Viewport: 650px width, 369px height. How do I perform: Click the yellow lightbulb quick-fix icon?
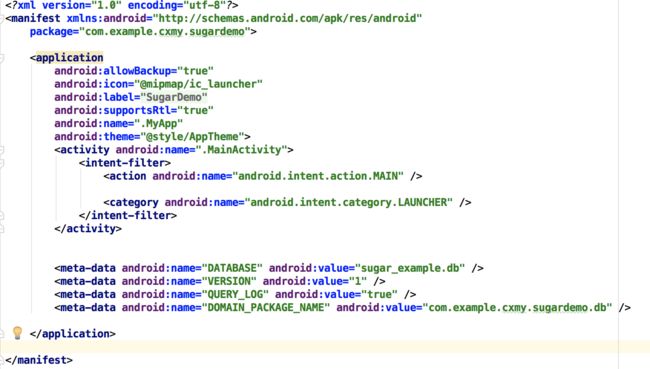17,333
